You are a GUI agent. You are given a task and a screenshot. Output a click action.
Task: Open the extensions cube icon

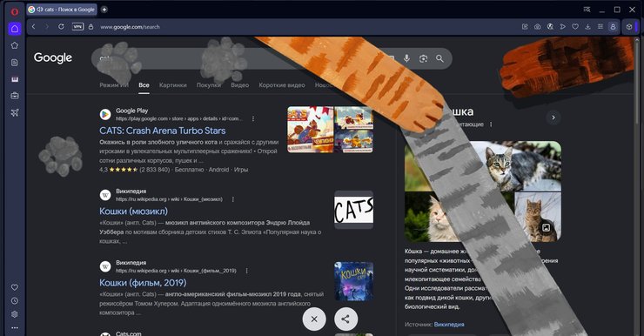point(629,27)
